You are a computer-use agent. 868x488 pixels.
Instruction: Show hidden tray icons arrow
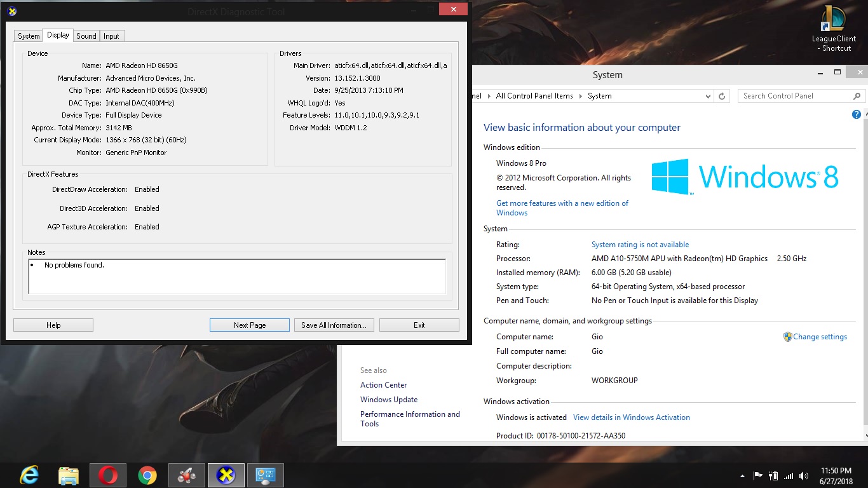pyautogui.click(x=742, y=476)
